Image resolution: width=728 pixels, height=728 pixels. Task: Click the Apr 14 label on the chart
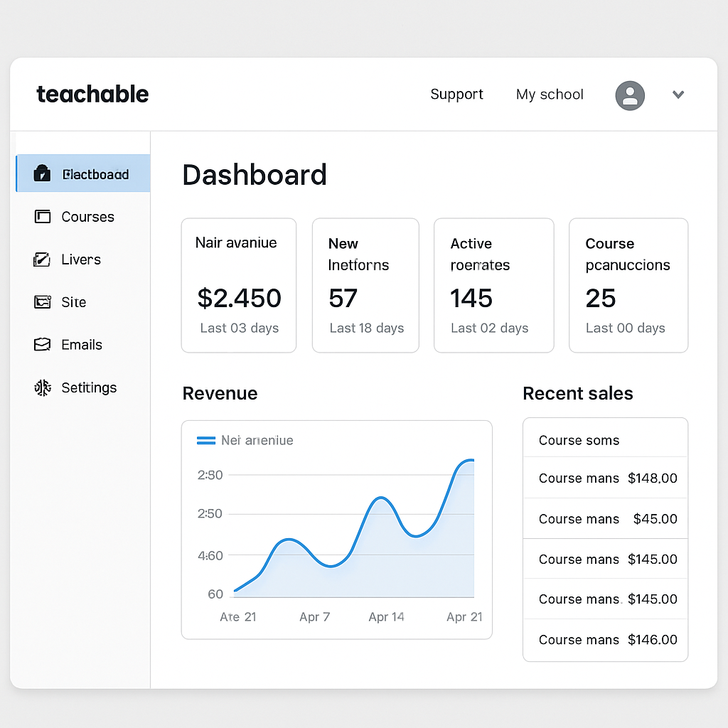pos(386,617)
